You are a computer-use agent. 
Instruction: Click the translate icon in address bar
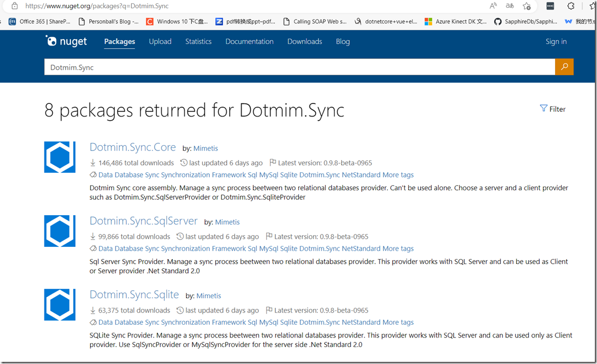(x=510, y=6)
